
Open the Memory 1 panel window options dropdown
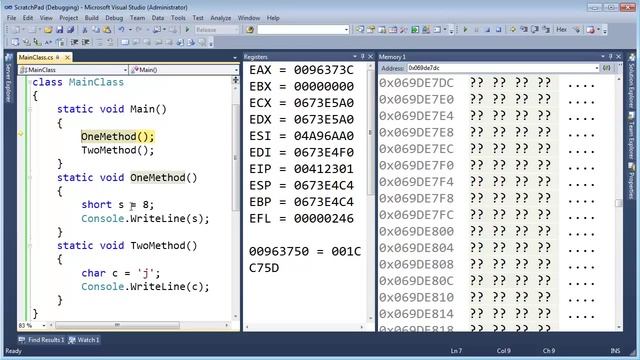[603, 57]
